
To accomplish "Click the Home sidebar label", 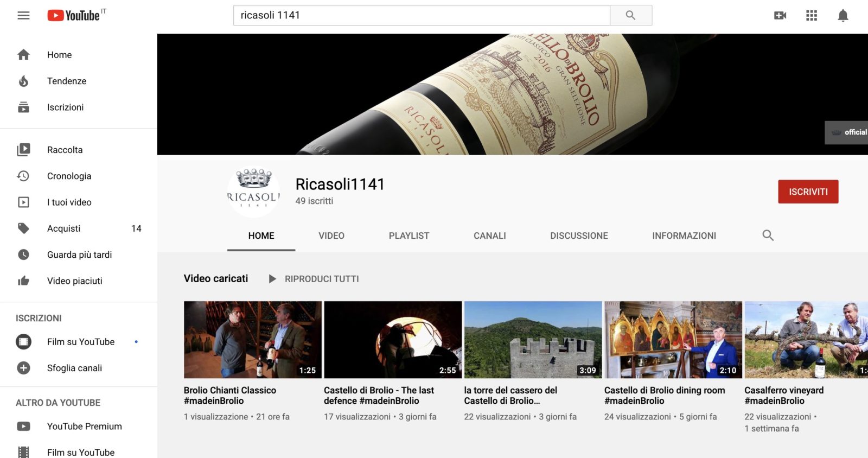I will pyautogui.click(x=59, y=55).
